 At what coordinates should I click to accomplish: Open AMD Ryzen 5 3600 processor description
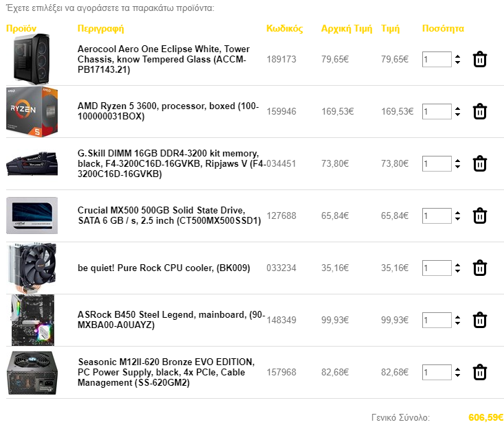pyautogui.click(x=168, y=111)
